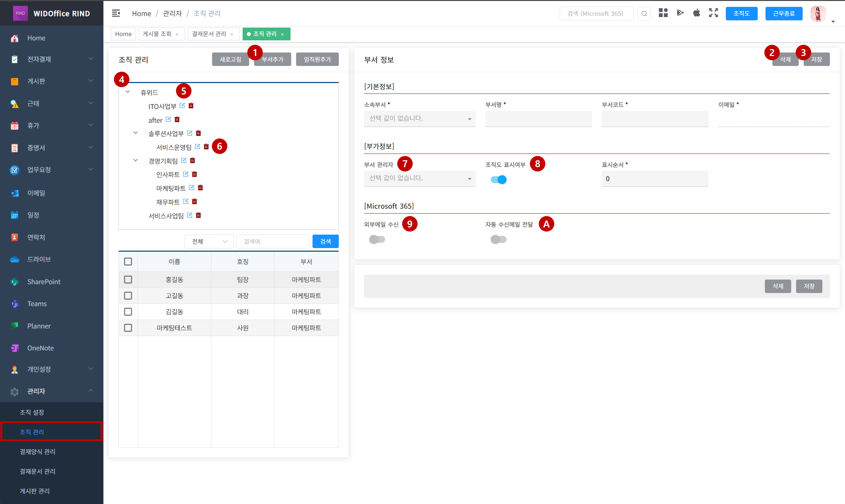This screenshot has width=845, height=504.
Task: Toggle the sidebar hamburger menu icon
Action: point(116,13)
